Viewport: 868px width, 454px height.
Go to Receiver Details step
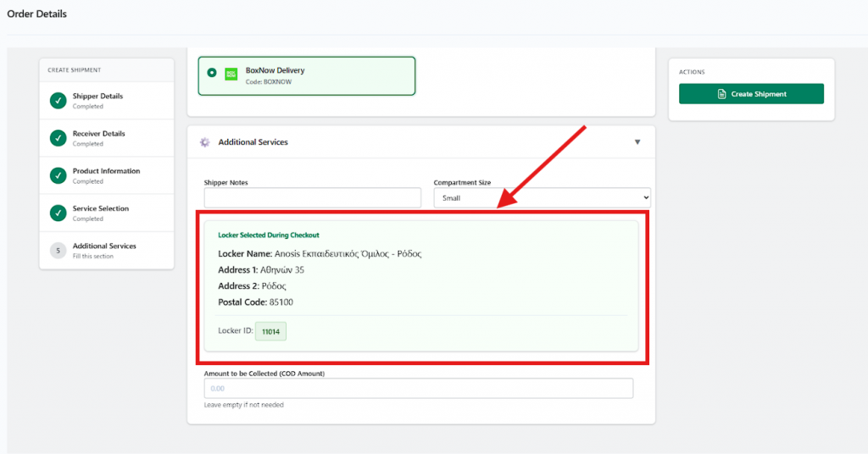tap(98, 134)
